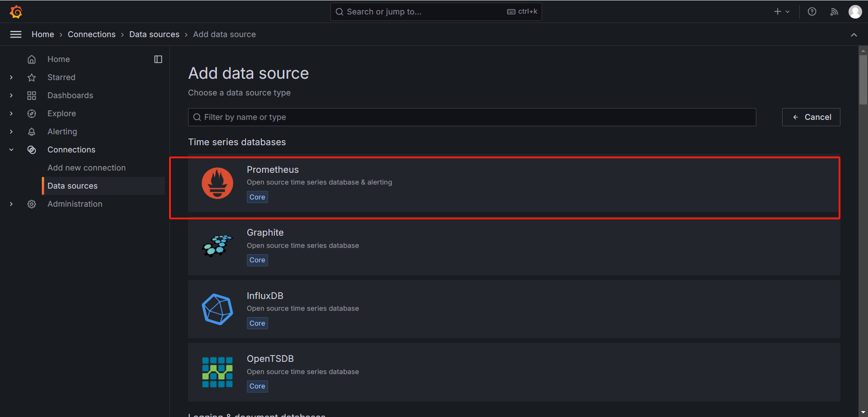
Task: Click the OpenTSDB grid logo
Action: [x=217, y=372]
